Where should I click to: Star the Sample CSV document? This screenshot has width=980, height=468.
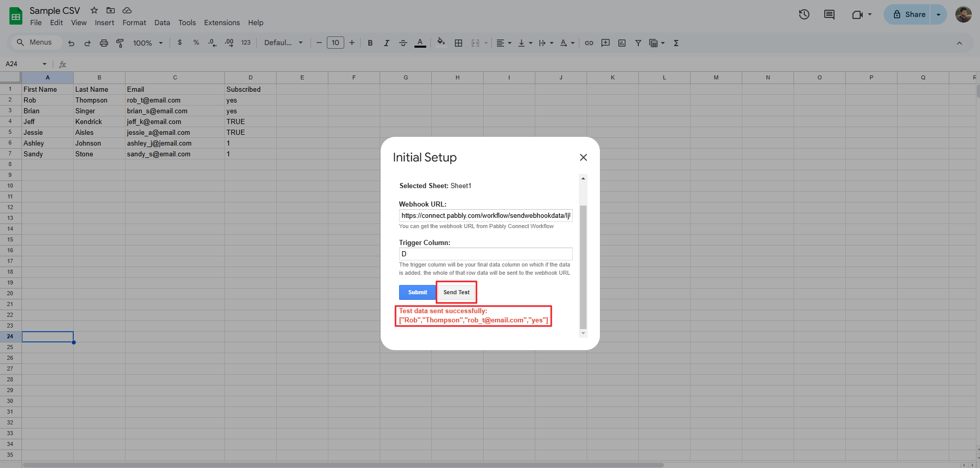pyautogui.click(x=94, y=10)
